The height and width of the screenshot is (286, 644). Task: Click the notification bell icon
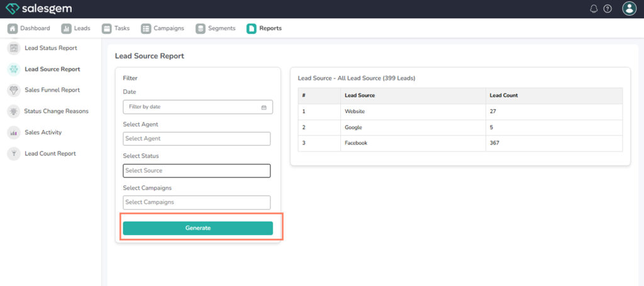click(594, 9)
